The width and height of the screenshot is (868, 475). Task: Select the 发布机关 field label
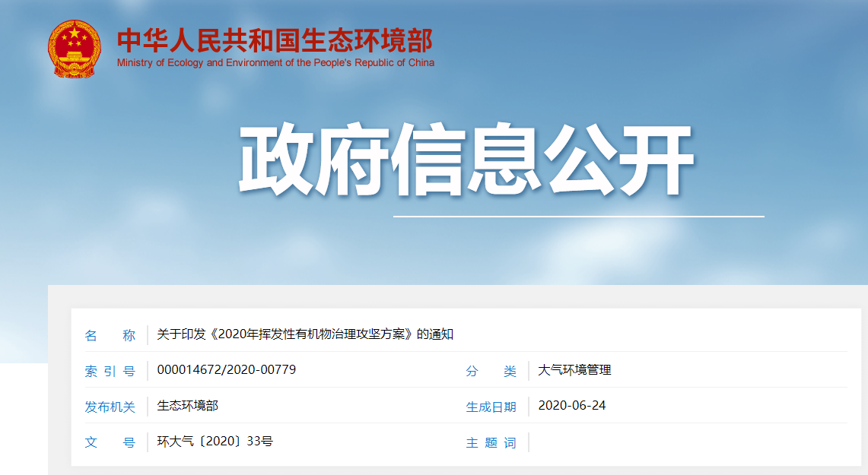110,407
